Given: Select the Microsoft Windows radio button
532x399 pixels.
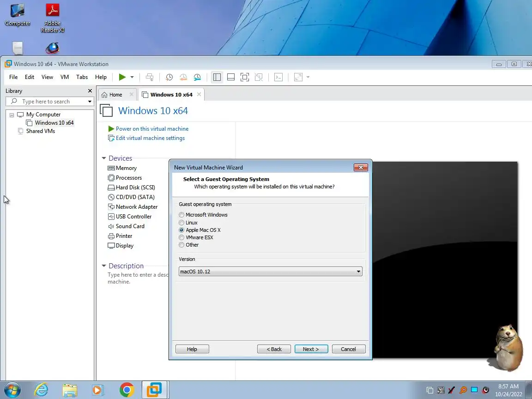Looking at the screenshot, I should (x=181, y=215).
